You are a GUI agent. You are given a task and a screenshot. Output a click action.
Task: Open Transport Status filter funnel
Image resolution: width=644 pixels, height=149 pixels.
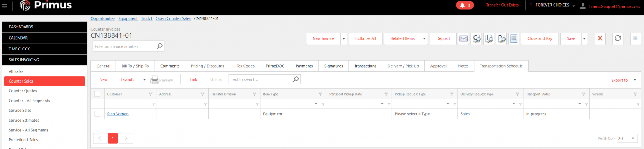click(x=583, y=94)
